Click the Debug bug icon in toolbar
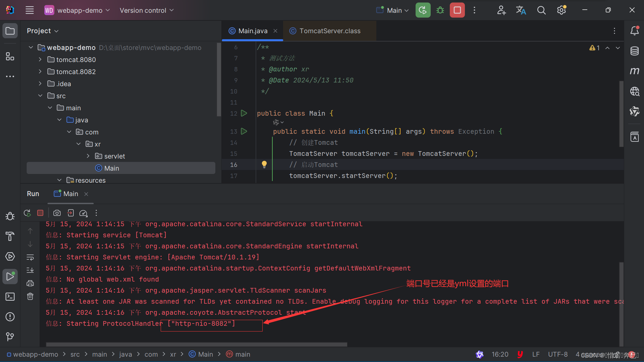The height and width of the screenshot is (362, 644). (x=440, y=10)
